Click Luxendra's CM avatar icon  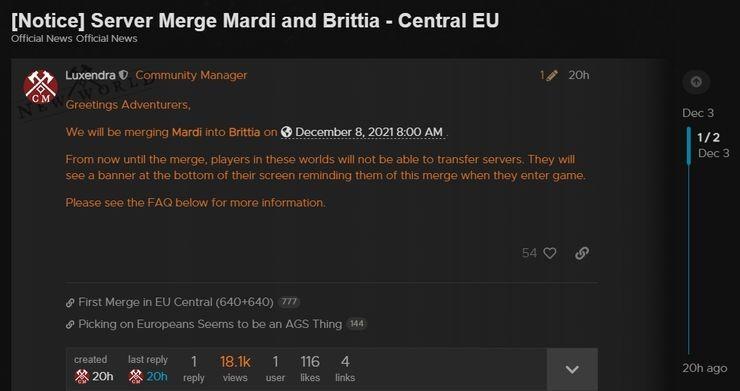point(41,87)
